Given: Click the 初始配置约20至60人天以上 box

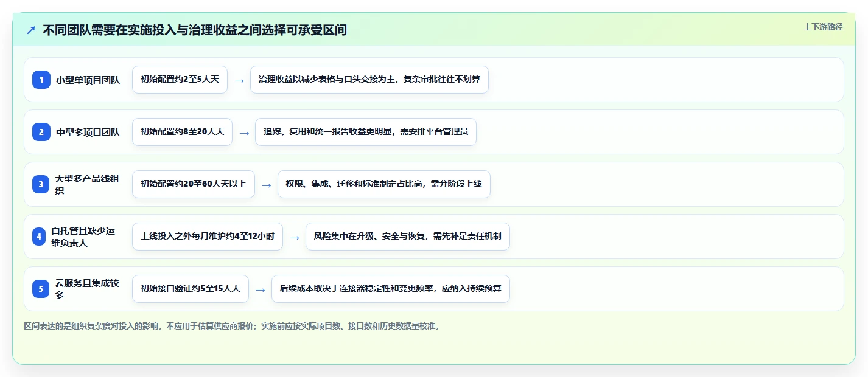Looking at the screenshot, I should [x=194, y=184].
